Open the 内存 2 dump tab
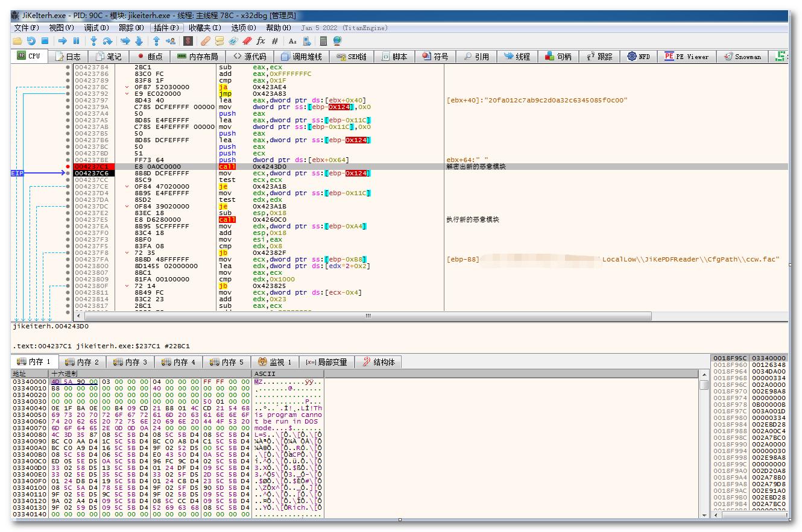The width and height of the screenshot is (802, 532). [83, 362]
